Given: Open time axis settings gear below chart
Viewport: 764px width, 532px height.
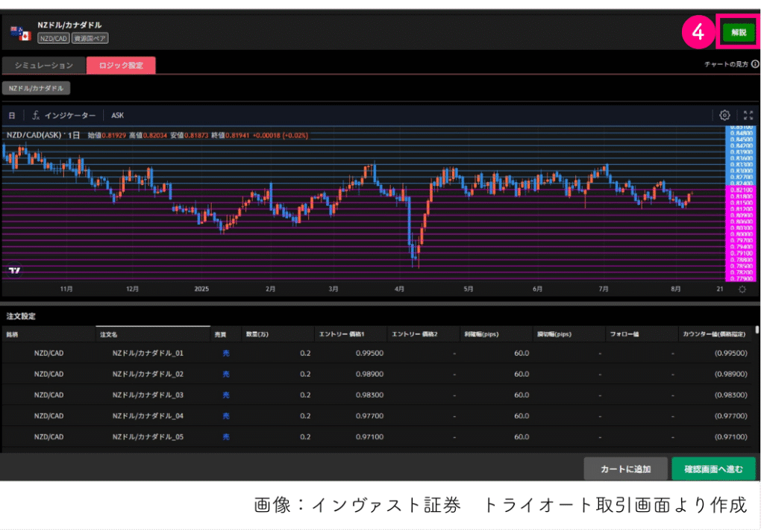Looking at the screenshot, I should click(x=742, y=290).
